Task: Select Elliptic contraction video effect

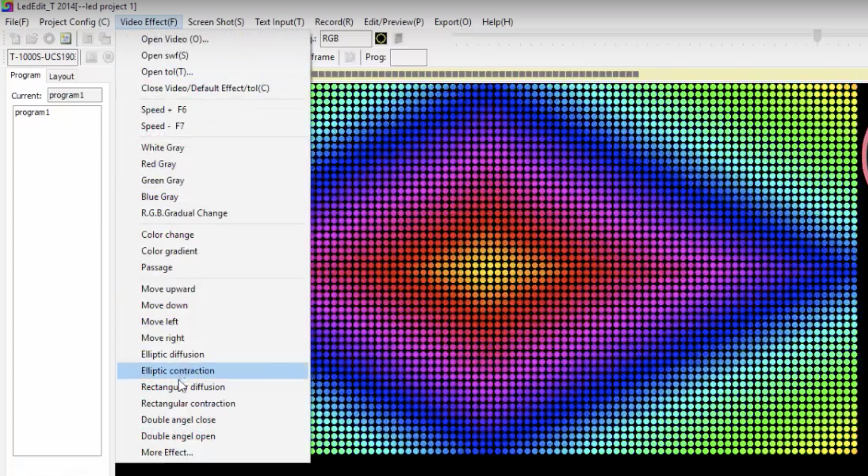Action: pyautogui.click(x=177, y=370)
